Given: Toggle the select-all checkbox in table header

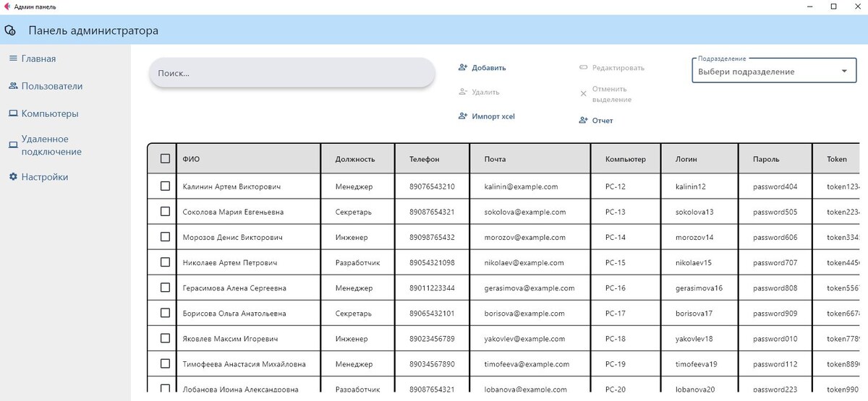Looking at the screenshot, I should 165,159.
